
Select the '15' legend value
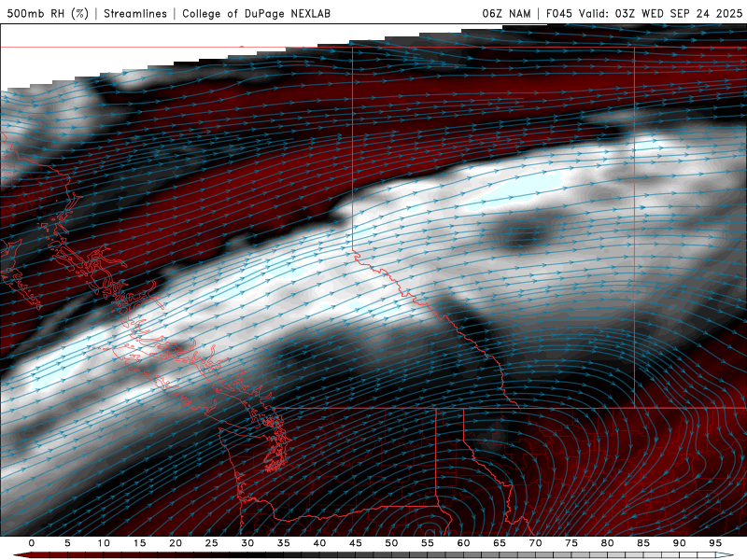click(x=139, y=543)
